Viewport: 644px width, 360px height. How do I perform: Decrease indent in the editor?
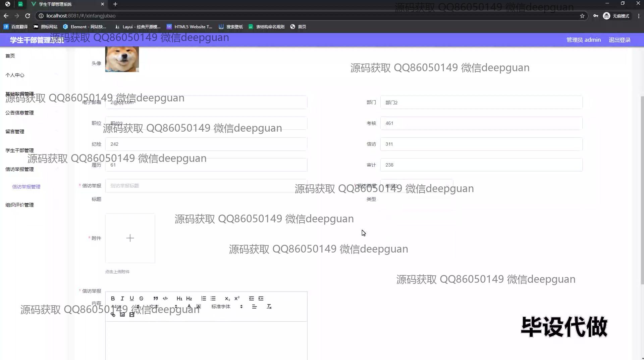pos(252,298)
